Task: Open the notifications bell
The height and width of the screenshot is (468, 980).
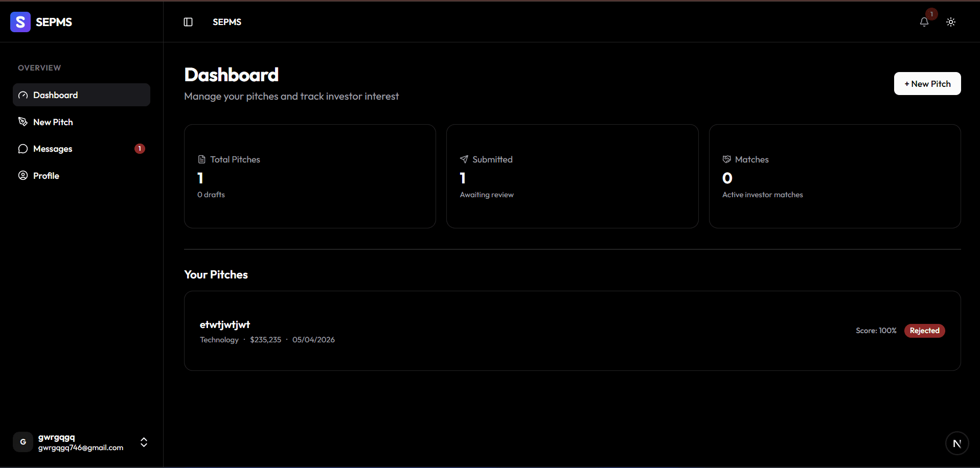Action: click(x=924, y=22)
